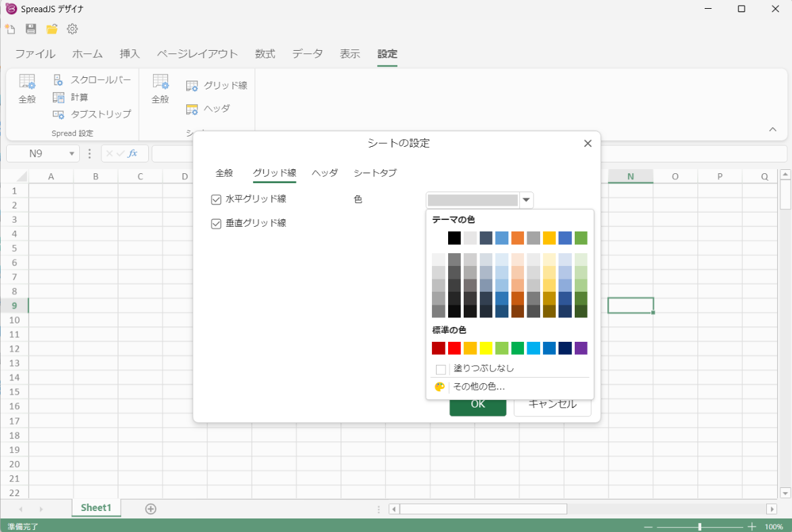Pick the light blue standard color swatch
Viewport: 792px width, 532px height.
coord(533,348)
